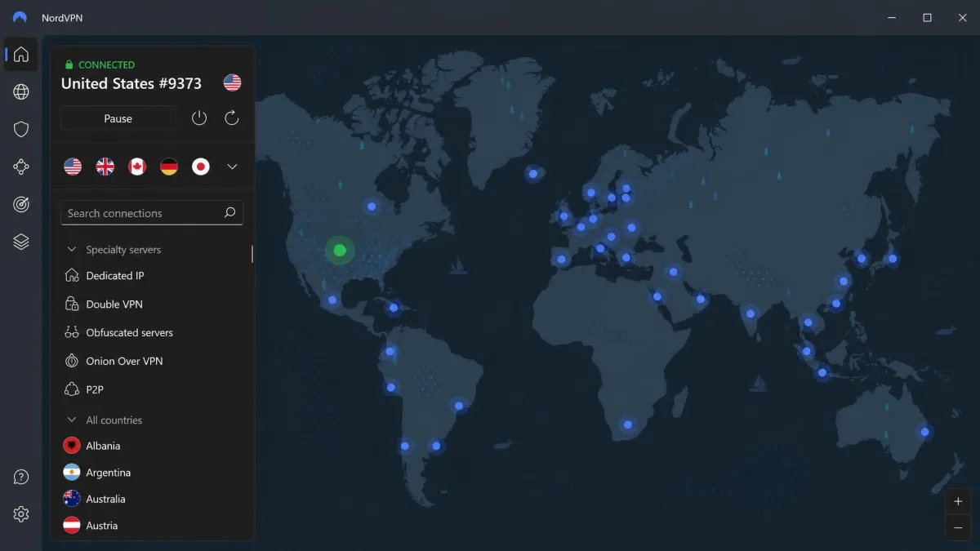The height and width of the screenshot is (551, 980).
Task: Click the Australia server dot on map
Action: click(924, 432)
